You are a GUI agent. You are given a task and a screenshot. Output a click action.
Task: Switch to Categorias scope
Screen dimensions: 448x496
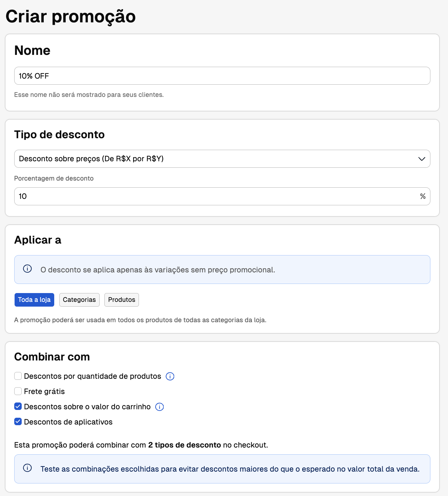click(79, 300)
